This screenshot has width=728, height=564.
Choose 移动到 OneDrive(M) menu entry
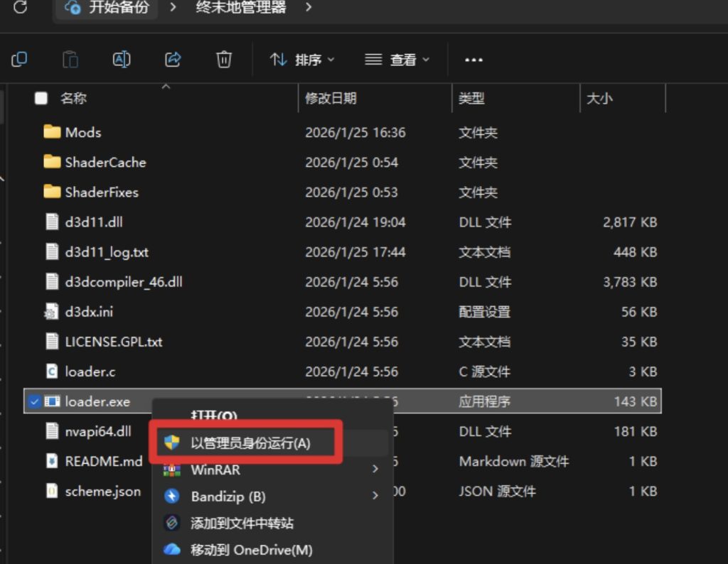point(251,550)
